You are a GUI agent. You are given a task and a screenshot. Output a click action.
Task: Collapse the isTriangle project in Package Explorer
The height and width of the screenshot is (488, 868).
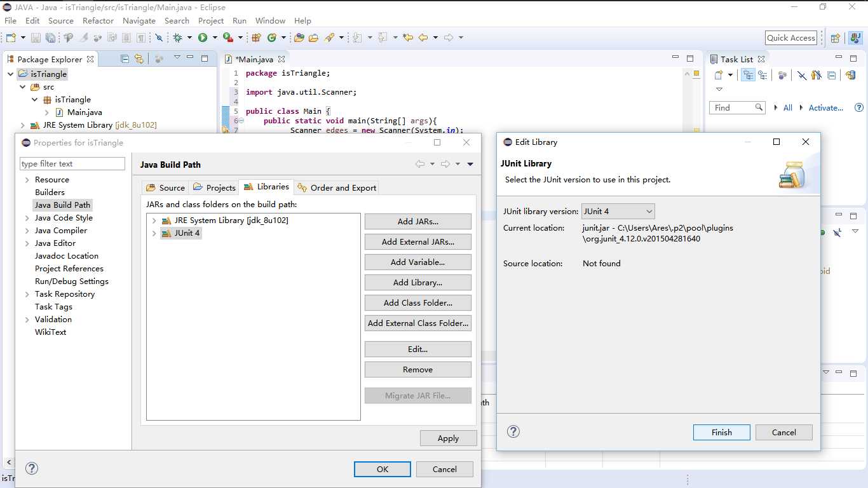click(11, 74)
